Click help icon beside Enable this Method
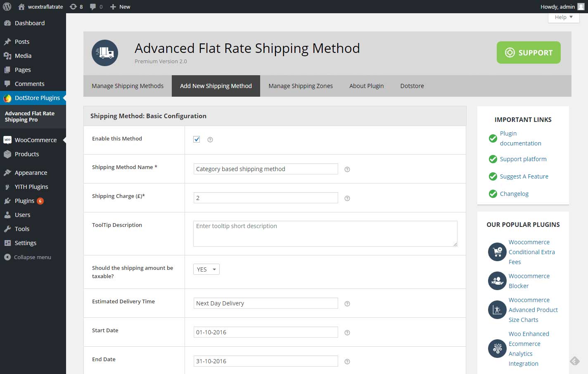 [210, 140]
